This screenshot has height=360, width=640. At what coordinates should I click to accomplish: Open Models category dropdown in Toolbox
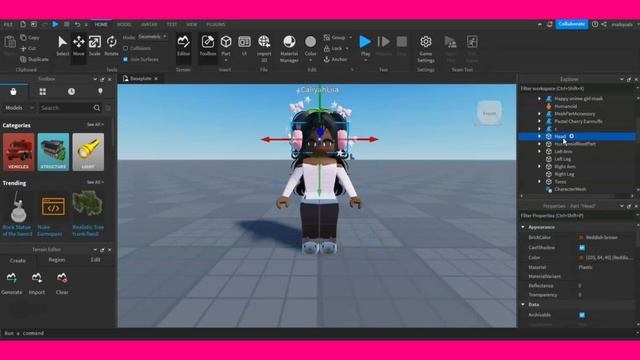tap(19, 108)
